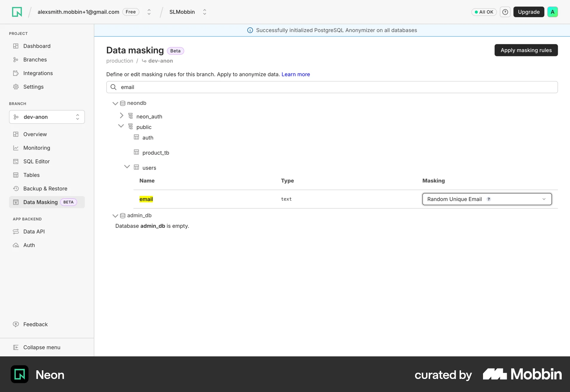570x392 pixels.
Task: Click the Overview sidebar icon
Action: 16,134
